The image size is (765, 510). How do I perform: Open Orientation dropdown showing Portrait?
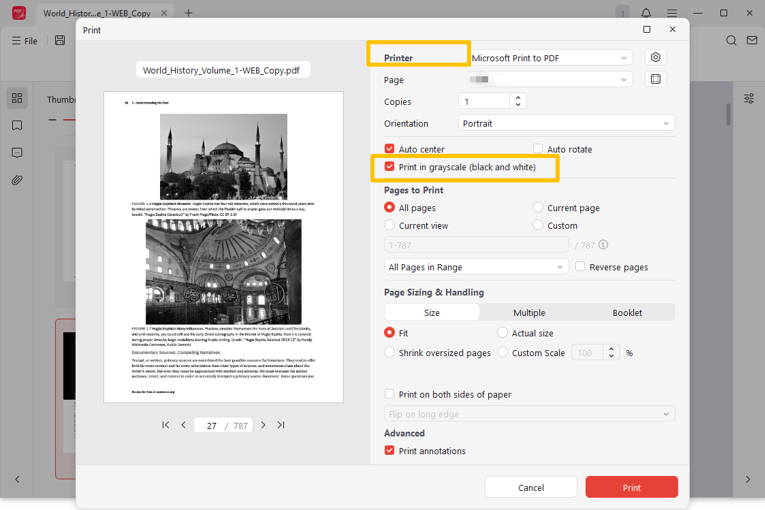(x=566, y=123)
